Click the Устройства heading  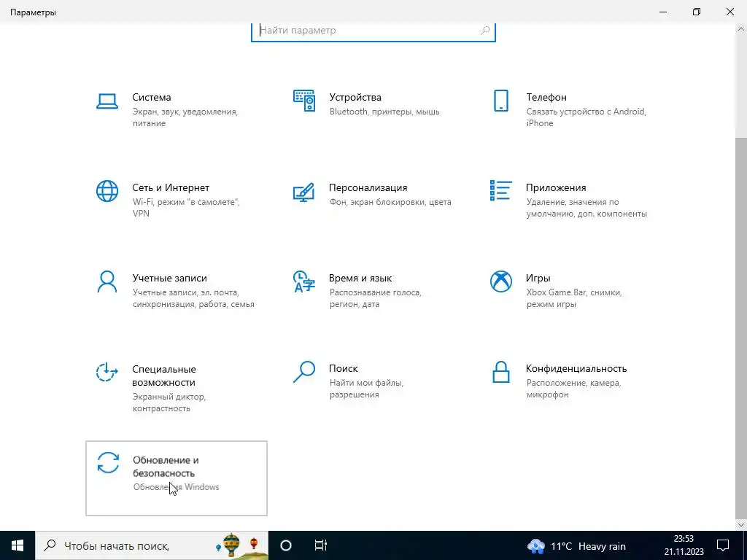355,97
